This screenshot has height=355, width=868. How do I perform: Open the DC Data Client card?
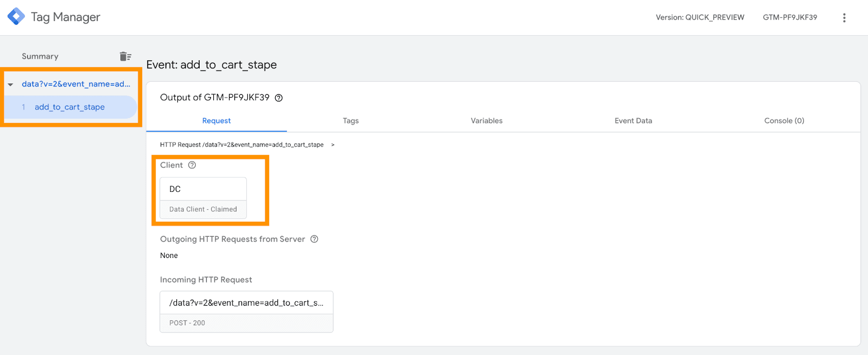(x=203, y=198)
